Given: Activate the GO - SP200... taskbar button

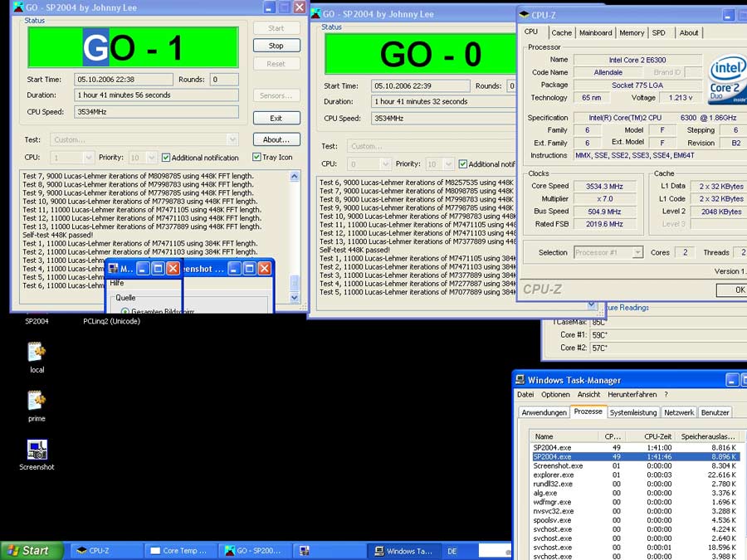Looking at the screenshot, I should point(255,551).
